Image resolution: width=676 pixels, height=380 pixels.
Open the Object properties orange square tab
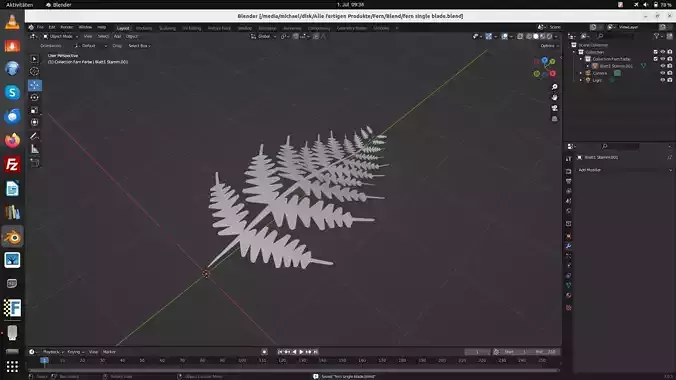point(569,236)
